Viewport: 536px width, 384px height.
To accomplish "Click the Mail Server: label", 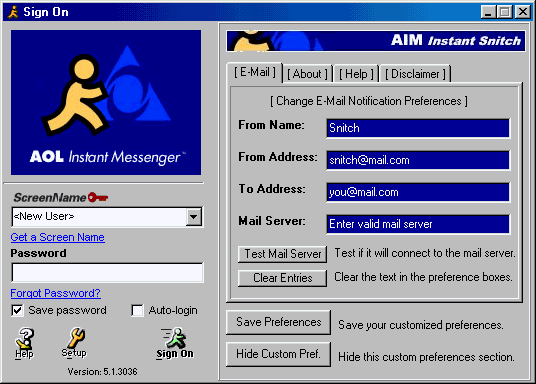I will [272, 221].
